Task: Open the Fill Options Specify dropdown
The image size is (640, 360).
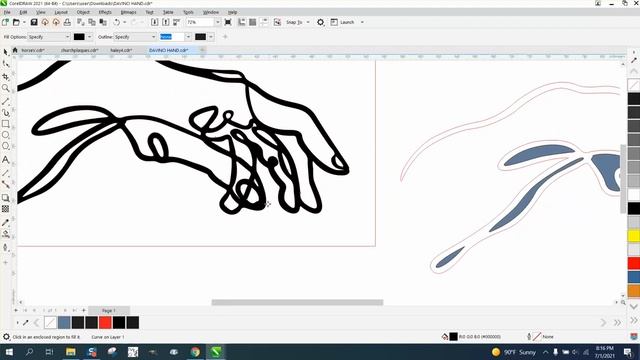Action: point(49,37)
